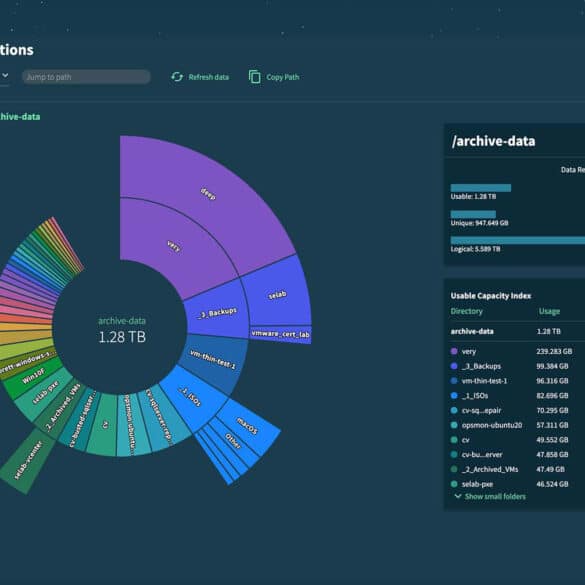The height and width of the screenshot is (585, 585).
Task: Select the 'very' sunburst segment
Action: (x=174, y=246)
